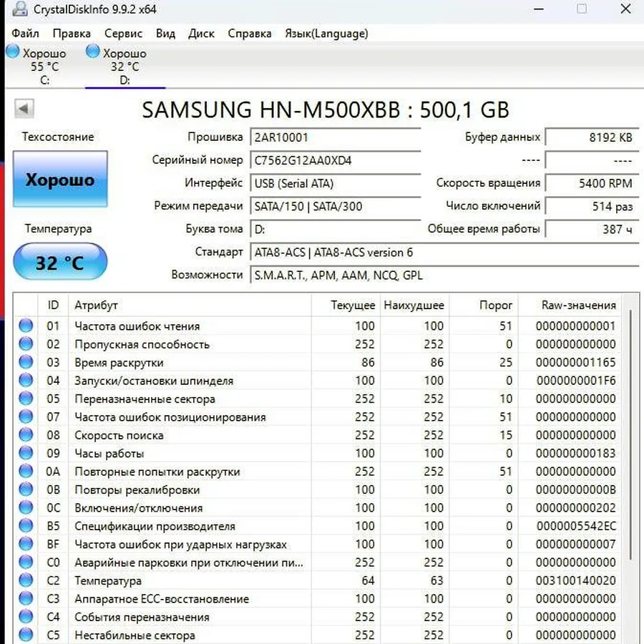The image size is (644, 644).
Task: Click the status orb for attribute 0A
Action: (26, 471)
